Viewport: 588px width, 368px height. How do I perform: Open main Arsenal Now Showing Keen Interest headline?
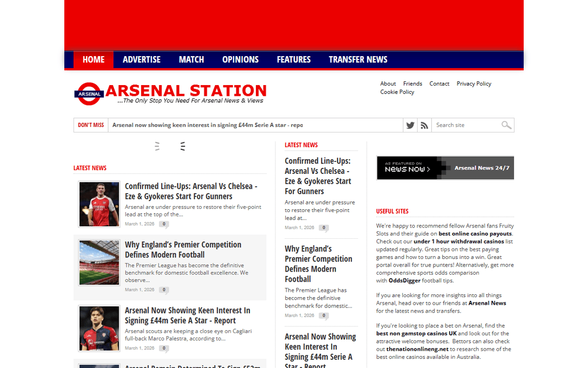[187, 316]
